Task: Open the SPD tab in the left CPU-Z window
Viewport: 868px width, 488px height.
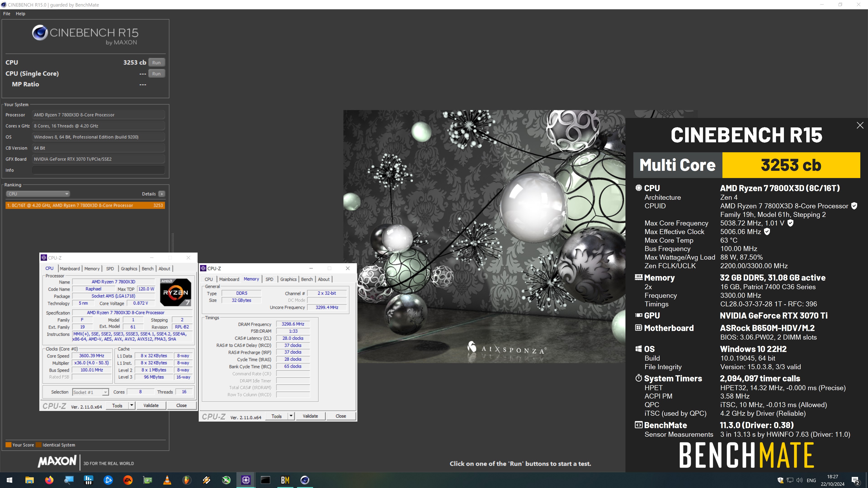Action: tap(110, 268)
